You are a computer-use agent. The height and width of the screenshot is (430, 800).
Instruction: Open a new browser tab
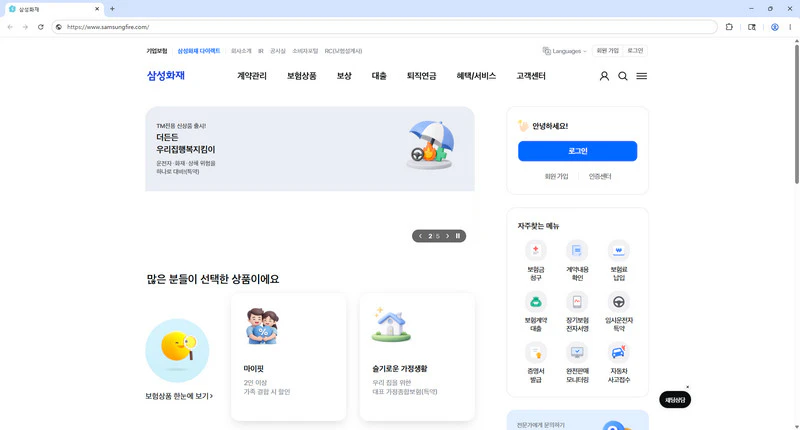[112, 9]
